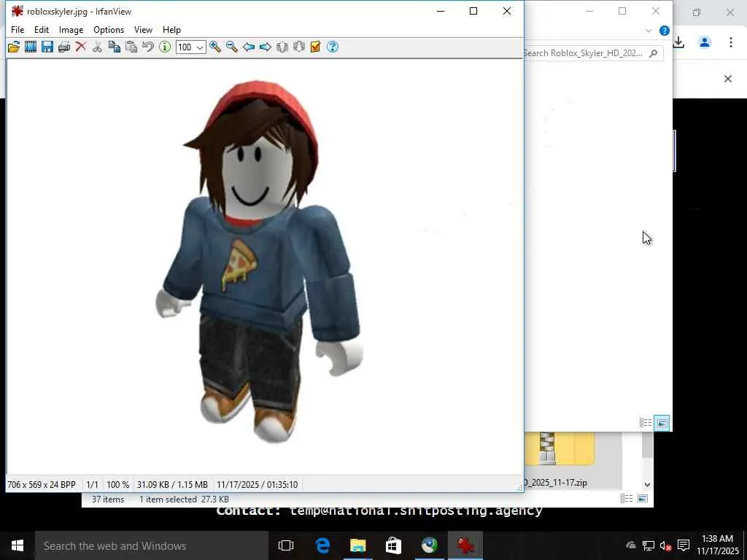
Task: Show image information with the green i icon
Action: (x=165, y=47)
